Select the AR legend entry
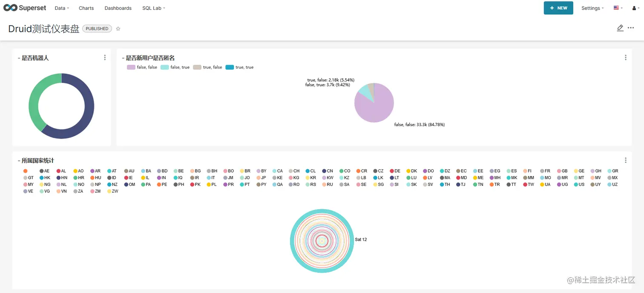The height and width of the screenshot is (293, 644). [x=95, y=171]
